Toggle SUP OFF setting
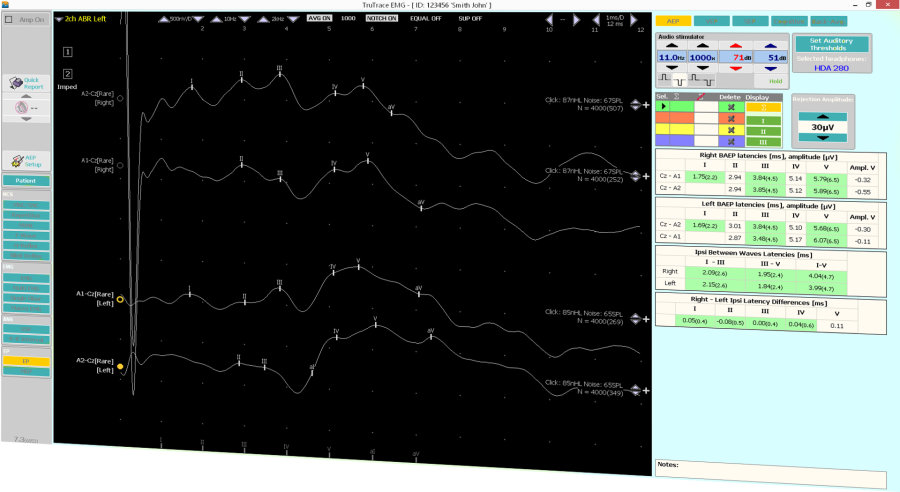 coord(470,18)
